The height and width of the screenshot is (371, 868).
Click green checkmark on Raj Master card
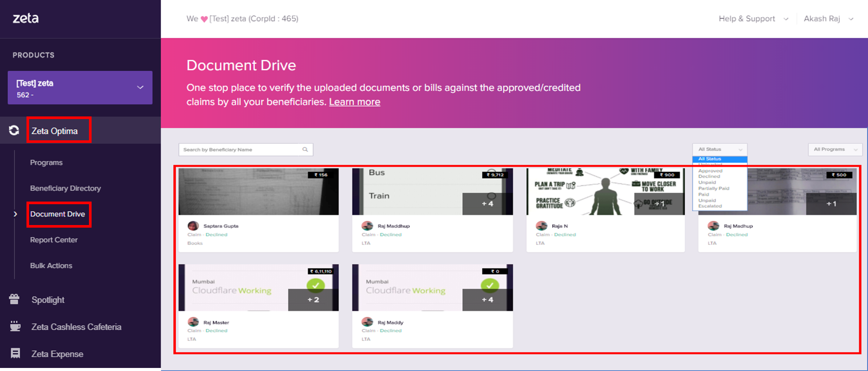tap(316, 285)
